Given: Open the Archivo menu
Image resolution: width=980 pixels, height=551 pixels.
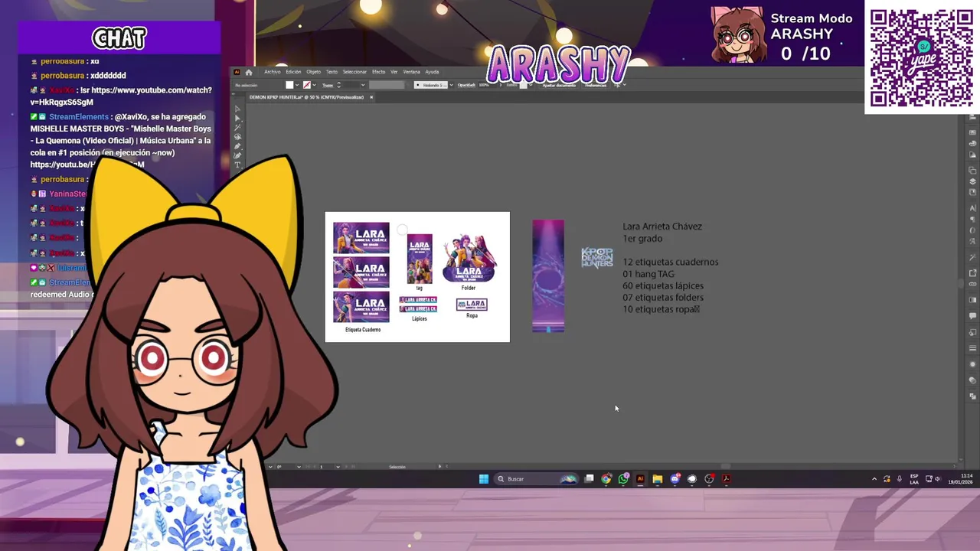Looking at the screenshot, I should (x=273, y=72).
